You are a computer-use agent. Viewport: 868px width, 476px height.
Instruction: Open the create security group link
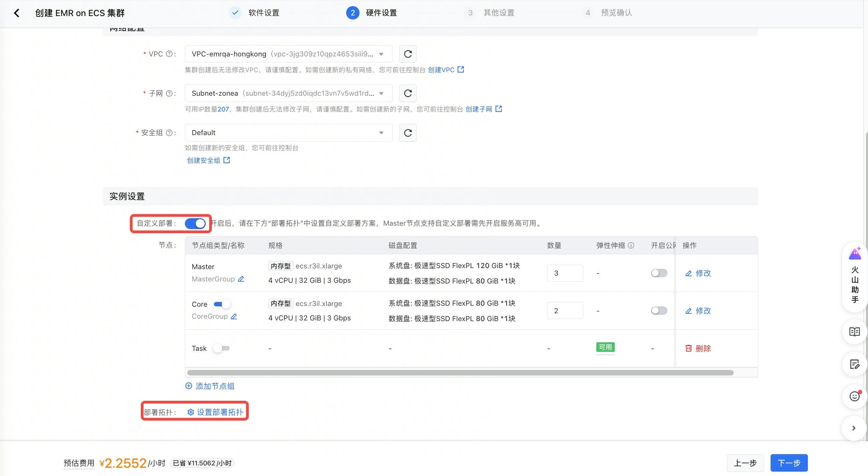click(208, 160)
